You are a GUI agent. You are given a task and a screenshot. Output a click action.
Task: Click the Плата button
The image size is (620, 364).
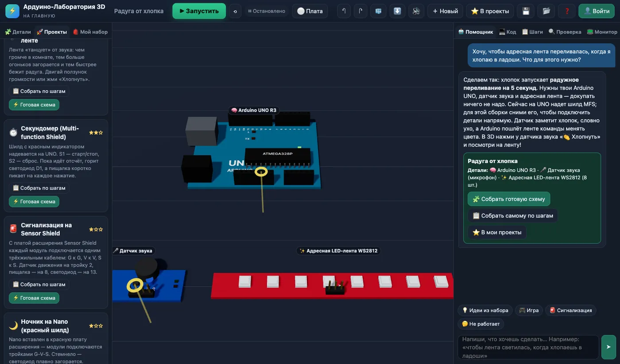(x=310, y=11)
